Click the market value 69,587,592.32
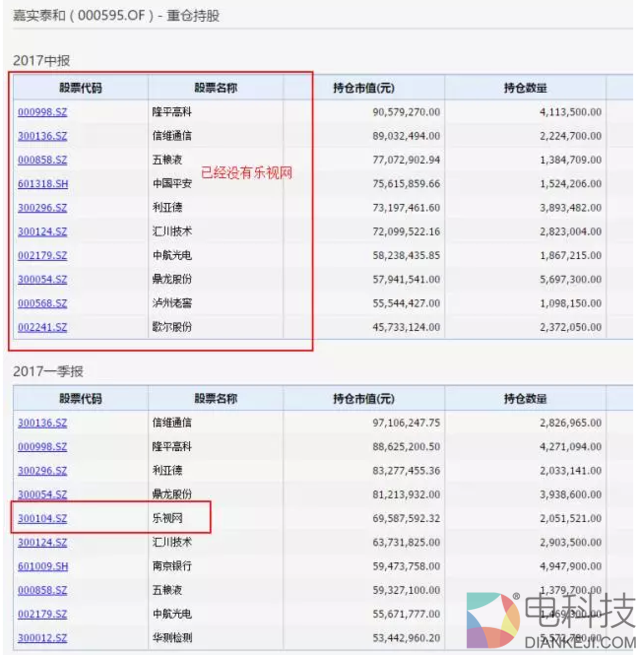Image resolution: width=640 pixels, height=655 pixels. coord(406,518)
